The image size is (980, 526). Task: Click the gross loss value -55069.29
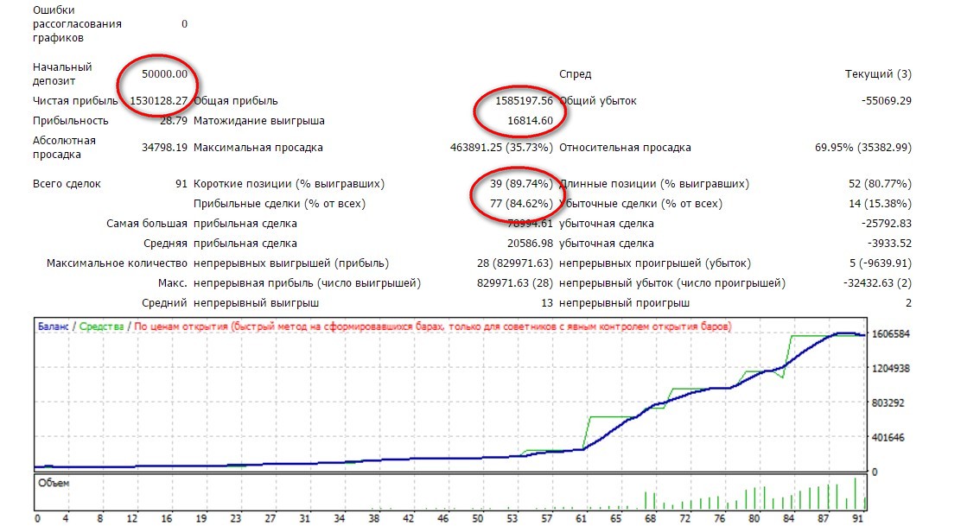point(886,101)
